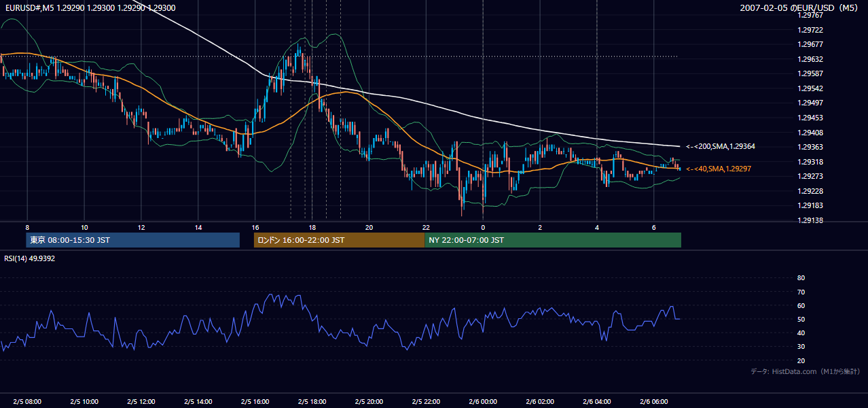This screenshot has height=408, width=868.
Task: Click price axis value 1.29228
Action: click(x=810, y=191)
